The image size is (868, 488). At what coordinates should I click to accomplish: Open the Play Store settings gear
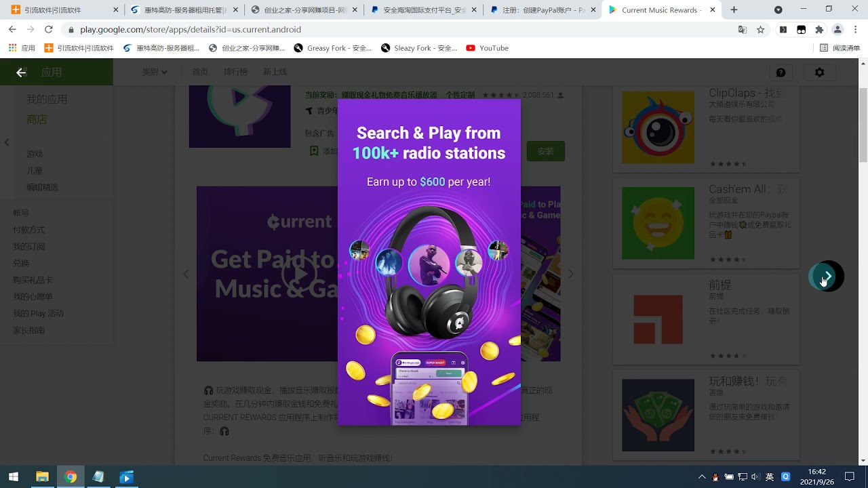819,73
